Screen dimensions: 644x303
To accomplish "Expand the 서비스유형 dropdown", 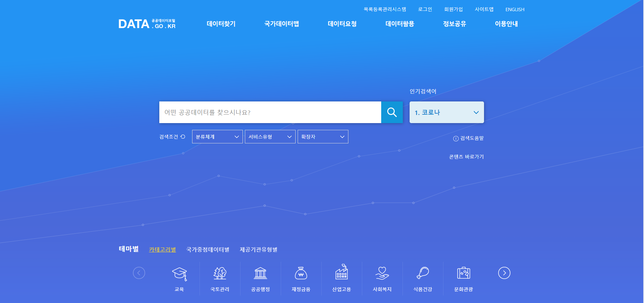I will coord(270,137).
